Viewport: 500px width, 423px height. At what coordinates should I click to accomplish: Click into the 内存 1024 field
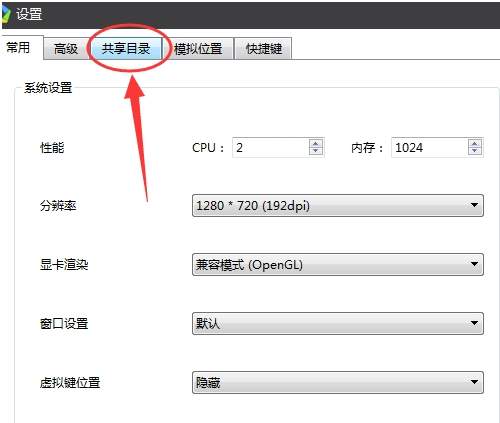pyautogui.click(x=430, y=147)
